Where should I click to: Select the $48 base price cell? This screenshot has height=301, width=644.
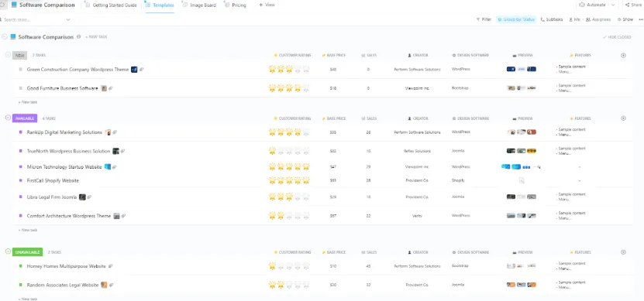click(x=333, y=70)
